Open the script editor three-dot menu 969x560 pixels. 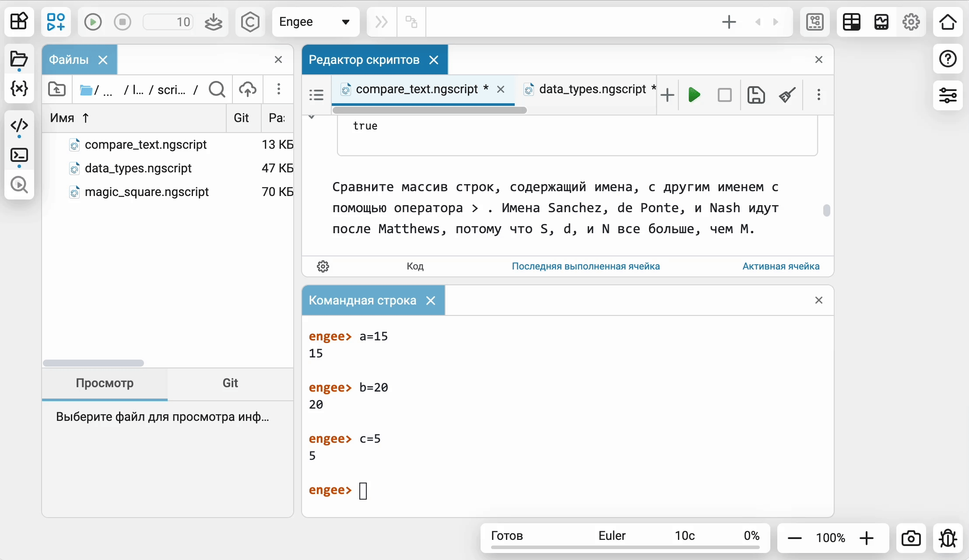click(819, 95)
